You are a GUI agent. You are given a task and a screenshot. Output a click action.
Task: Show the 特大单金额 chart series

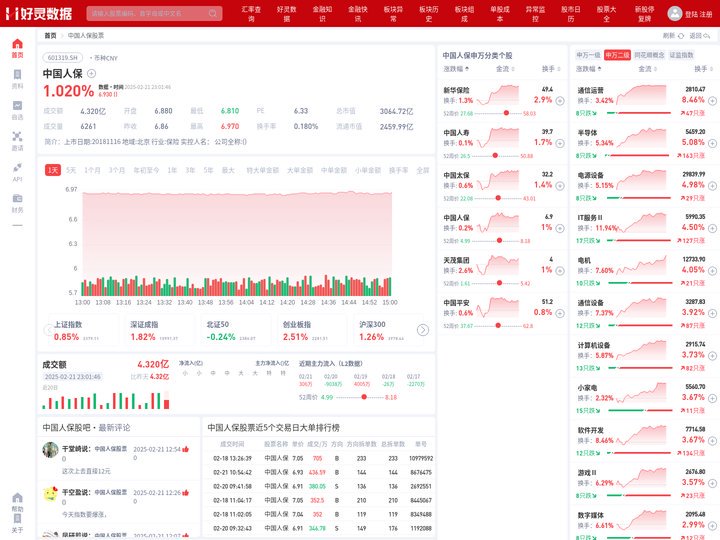click(x=263, y=170)
